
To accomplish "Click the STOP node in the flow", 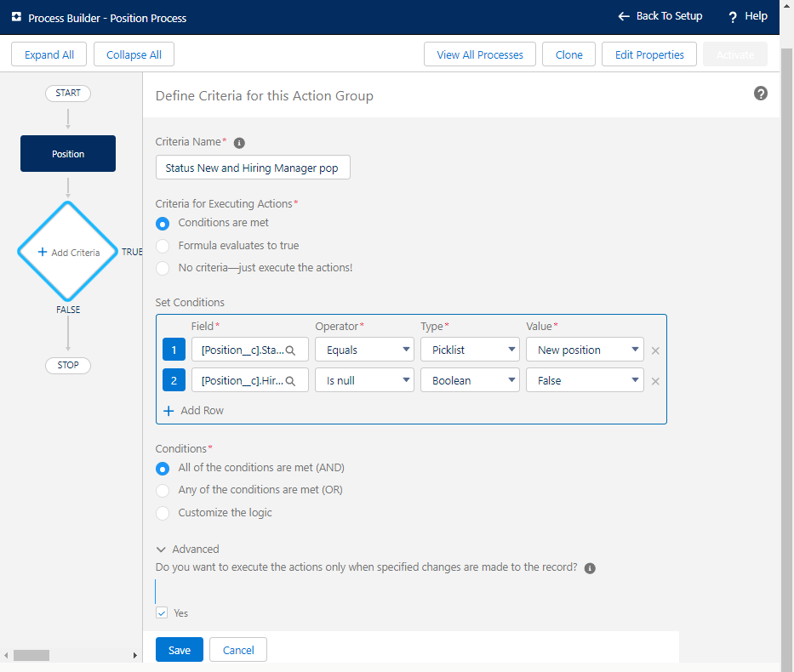I will (x=68, y=366).
